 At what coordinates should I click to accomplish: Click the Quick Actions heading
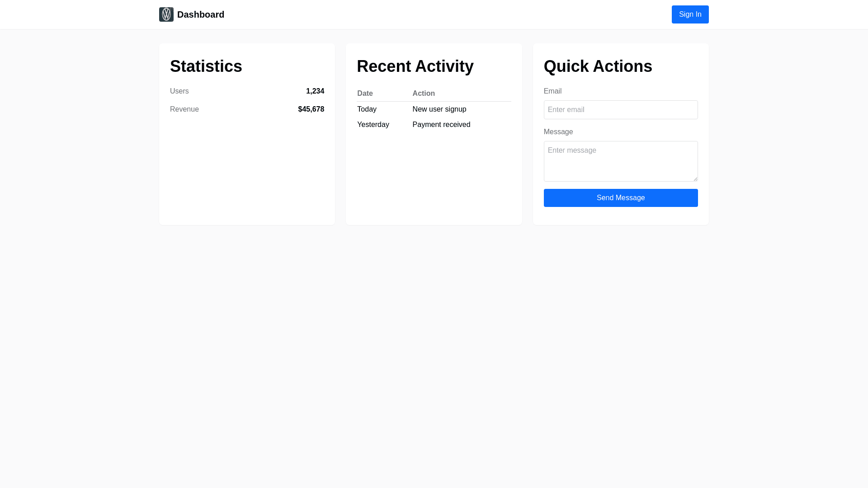pos(598,66)
